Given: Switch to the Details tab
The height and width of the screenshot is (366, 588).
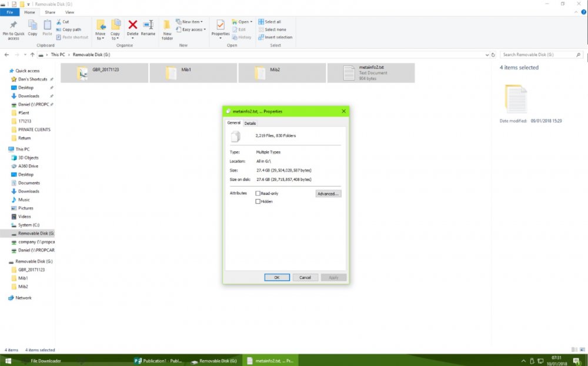Looking at the screenshot, I should pos(250,123).
